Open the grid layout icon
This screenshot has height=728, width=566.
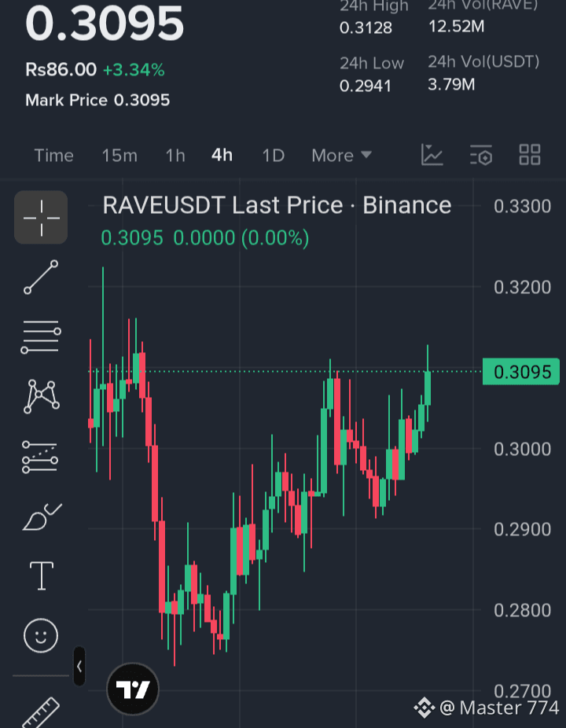[530, 155]
